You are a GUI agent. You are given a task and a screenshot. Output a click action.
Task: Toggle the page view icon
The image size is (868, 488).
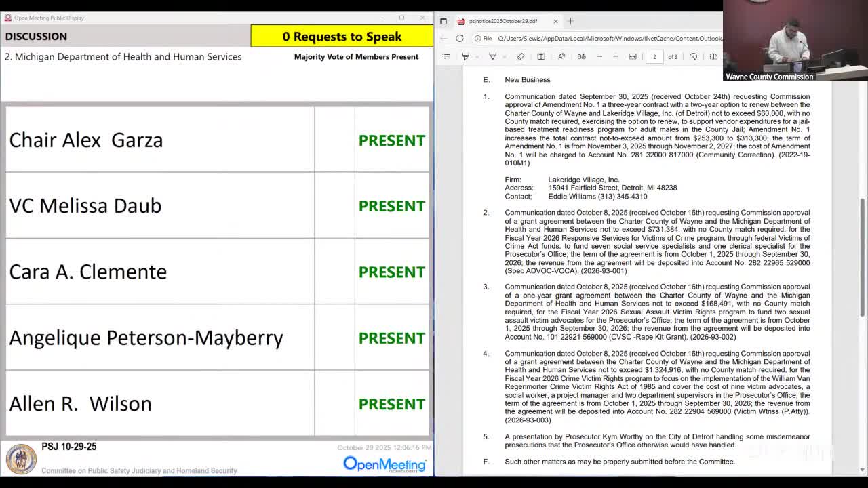point(713,56)
